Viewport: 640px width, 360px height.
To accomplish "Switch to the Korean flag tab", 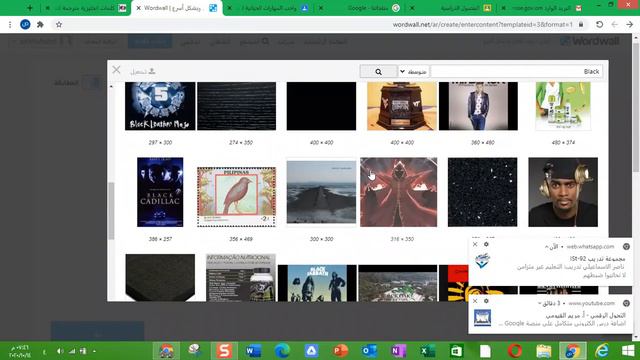I will (x=86, y=8).
